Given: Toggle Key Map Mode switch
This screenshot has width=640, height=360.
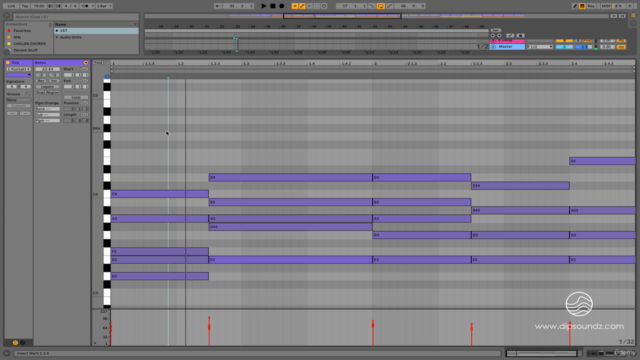Looking at the screenshot, I should coord(591,6).
